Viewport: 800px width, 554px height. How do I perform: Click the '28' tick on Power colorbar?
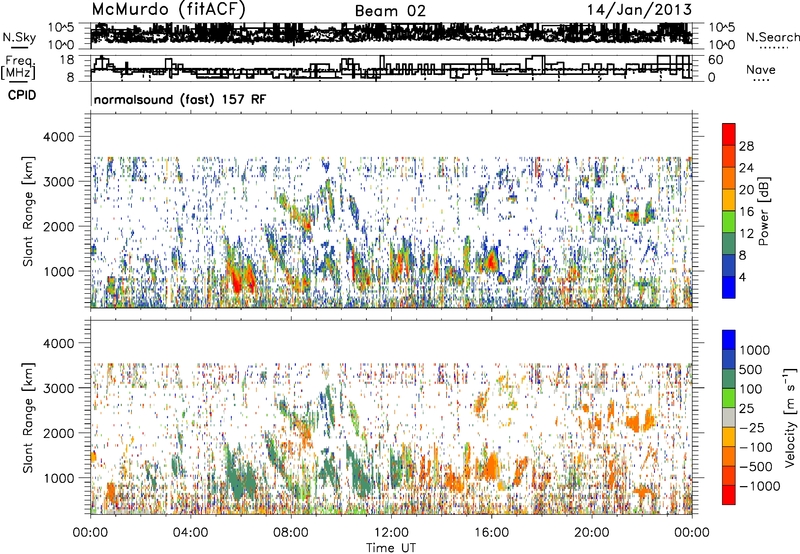746,146
